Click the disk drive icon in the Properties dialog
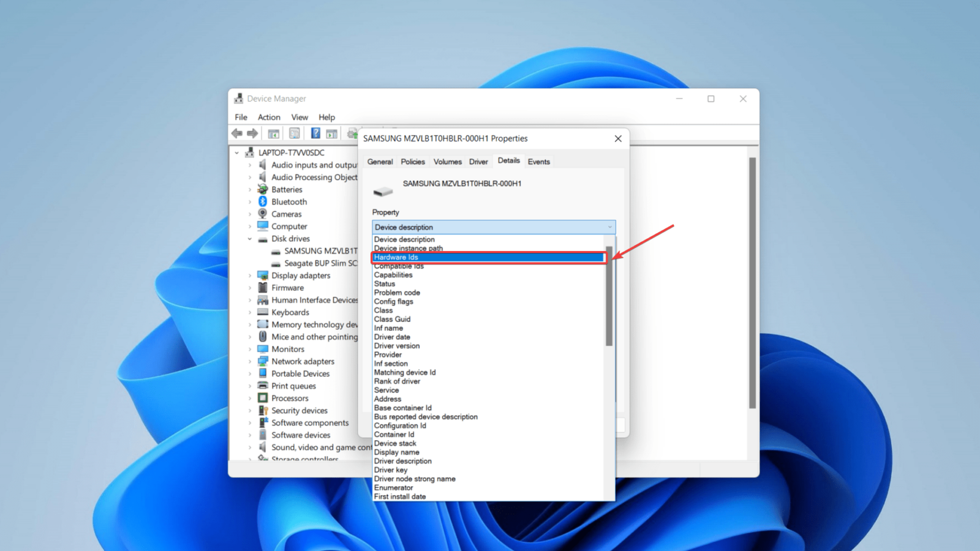Image resolution: width=980 pixels, height=551 pixels. [x=383, y=190]
